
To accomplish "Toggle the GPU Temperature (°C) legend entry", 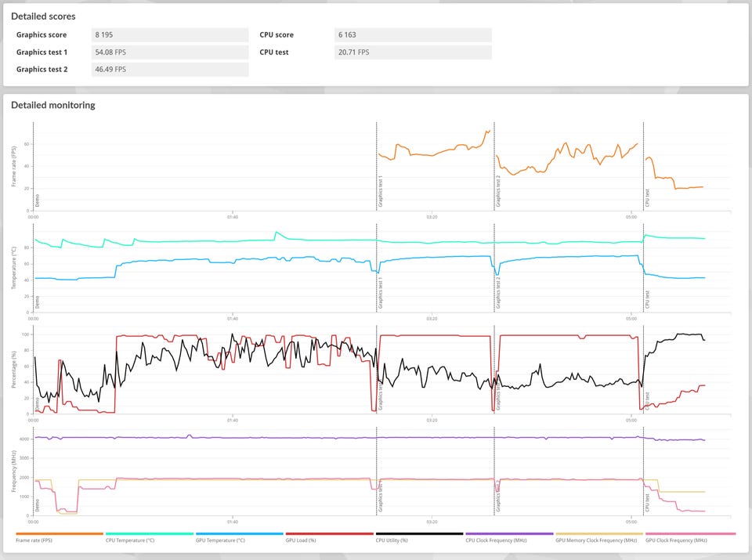I will pyautogui.click(x=240, y=537).
